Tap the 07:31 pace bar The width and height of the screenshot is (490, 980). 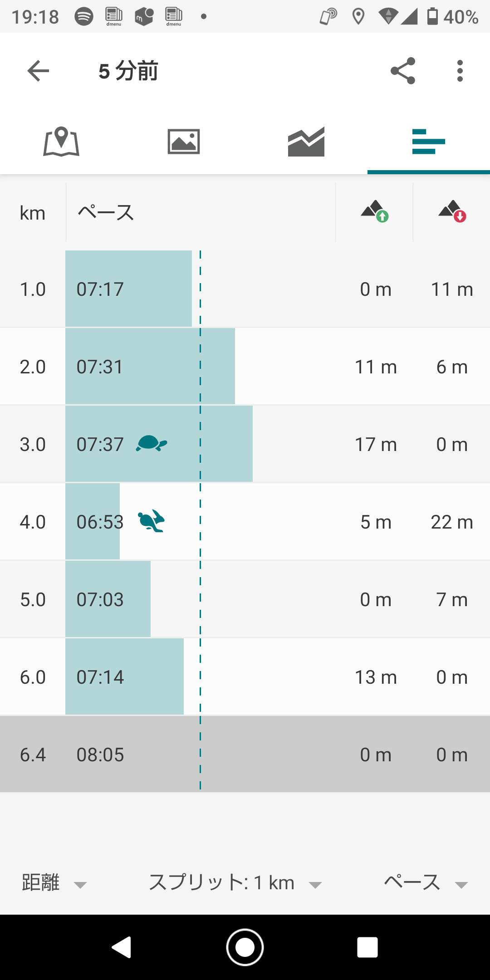click(150, 367)
